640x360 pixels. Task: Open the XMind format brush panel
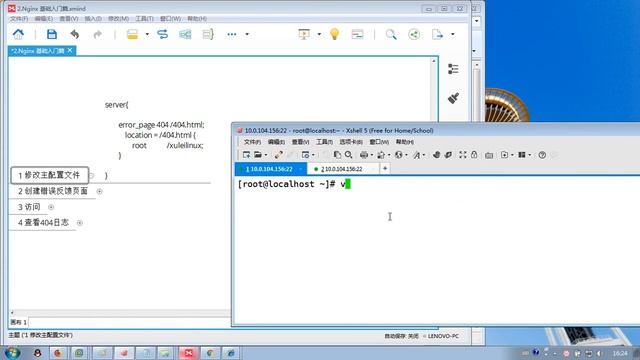[453, 98]
